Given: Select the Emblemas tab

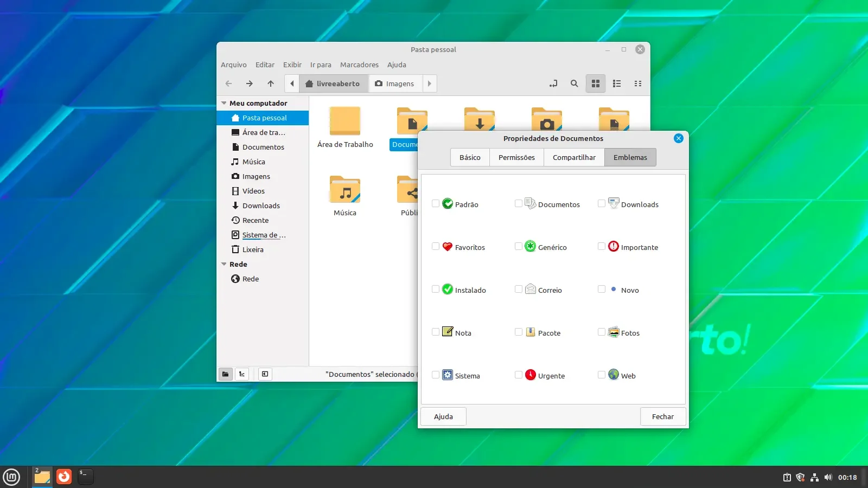Looking at the screenshot, I should (630, 157).
